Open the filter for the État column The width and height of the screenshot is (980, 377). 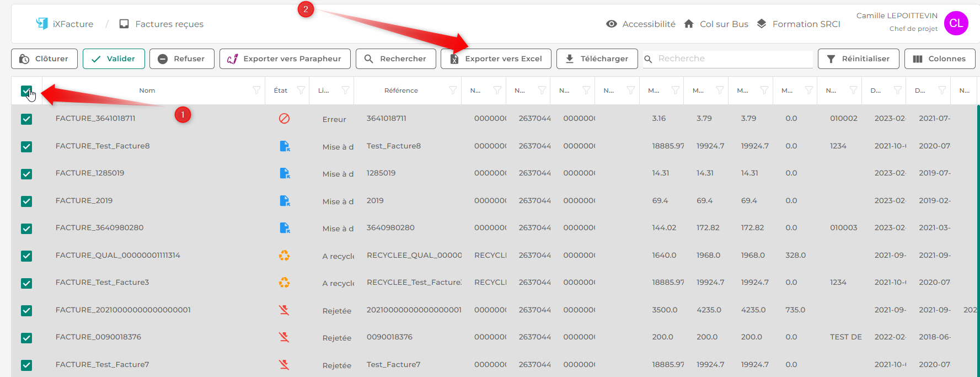301,91
